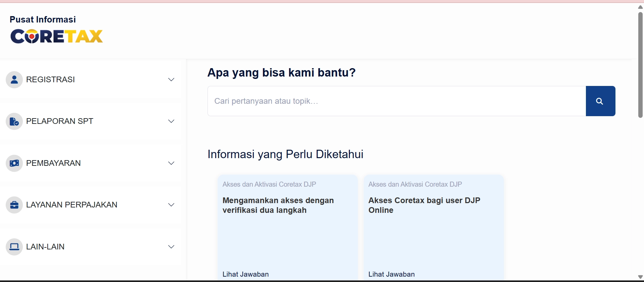Click the Registrasi person icon
The image size is (644, 282).
click(x=14, y=80)
